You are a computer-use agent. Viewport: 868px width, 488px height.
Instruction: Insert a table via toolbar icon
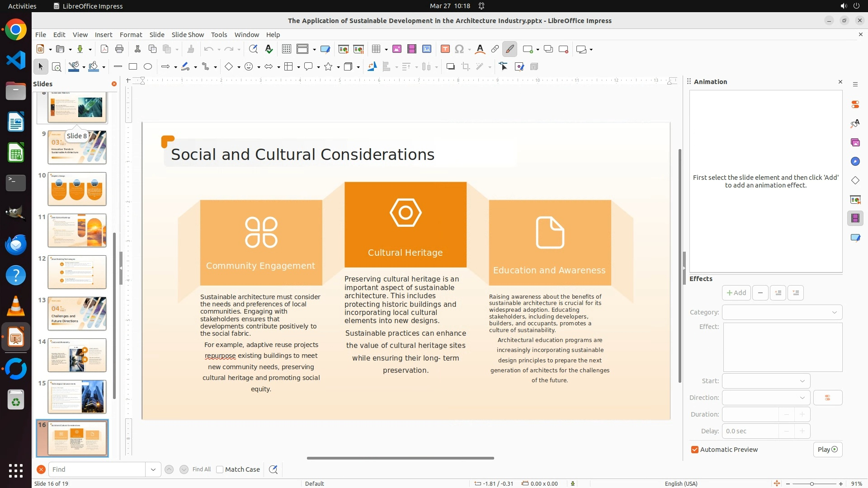tap(376, 49)
